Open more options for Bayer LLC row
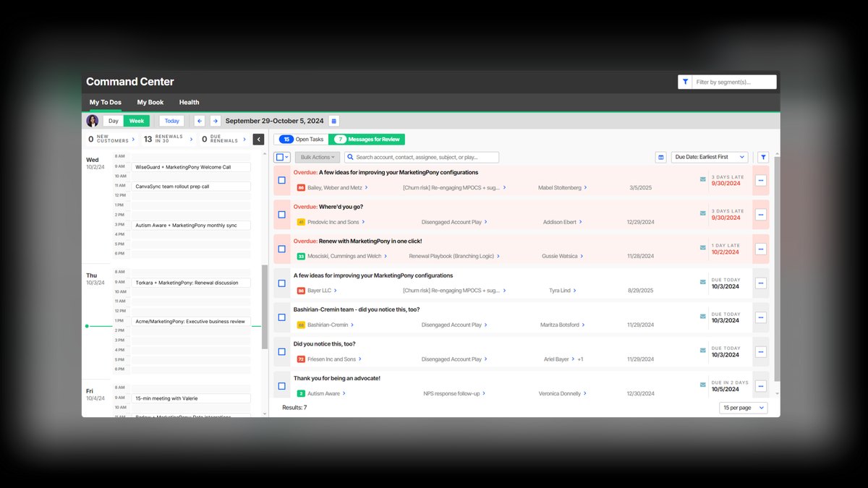 coord(761,283)
